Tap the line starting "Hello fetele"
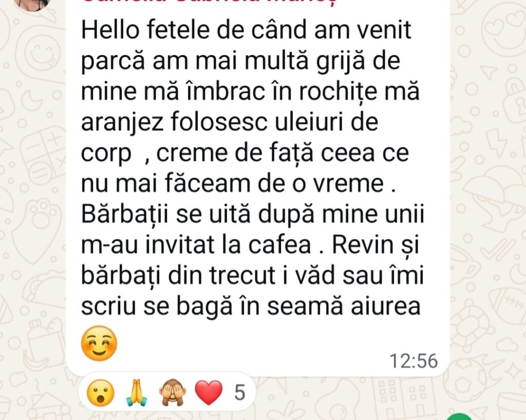 click(246, 30)
